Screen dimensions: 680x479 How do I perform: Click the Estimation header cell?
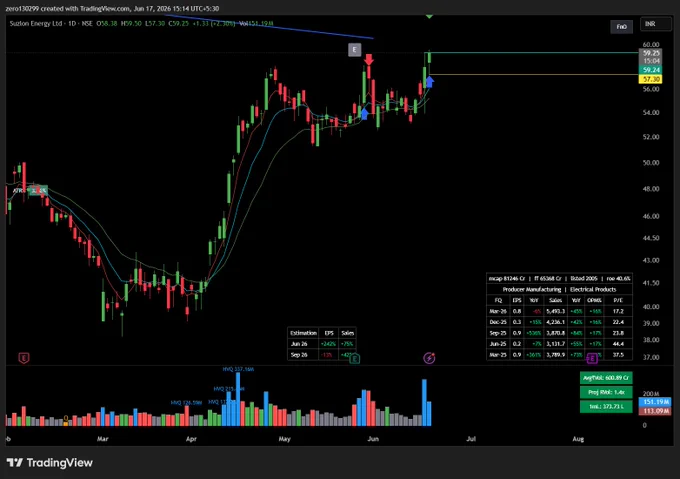pyautogui.click(x=303, y=333)
